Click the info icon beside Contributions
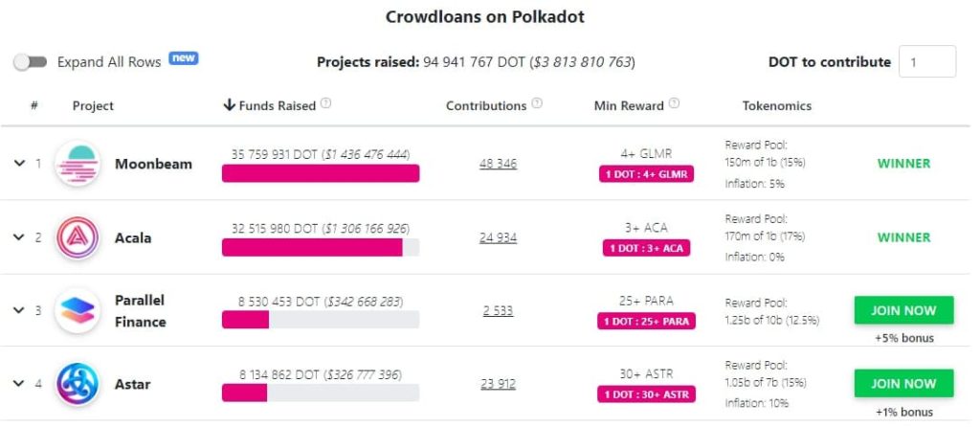Screen dimensions: 980x427 point(537,104)
